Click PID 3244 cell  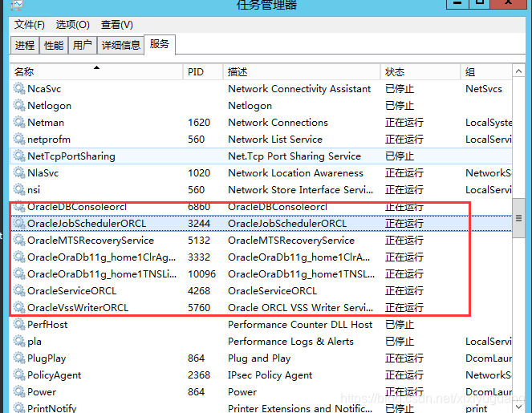(199, 223)
